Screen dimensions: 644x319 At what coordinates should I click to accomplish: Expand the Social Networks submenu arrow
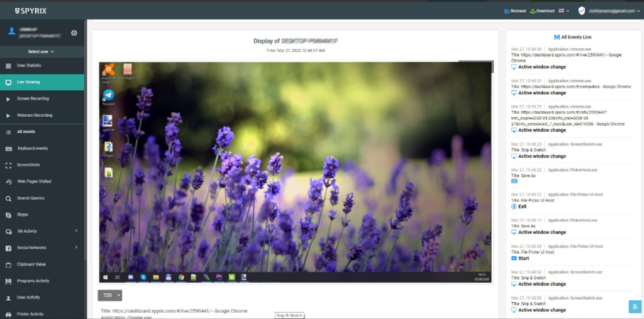pos(76,247)
